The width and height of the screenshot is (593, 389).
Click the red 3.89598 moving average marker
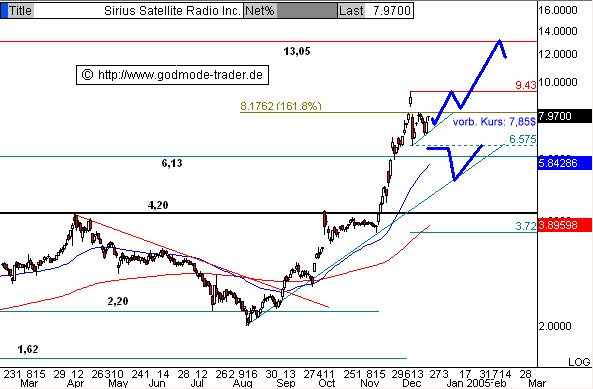[x=565, y=225]
